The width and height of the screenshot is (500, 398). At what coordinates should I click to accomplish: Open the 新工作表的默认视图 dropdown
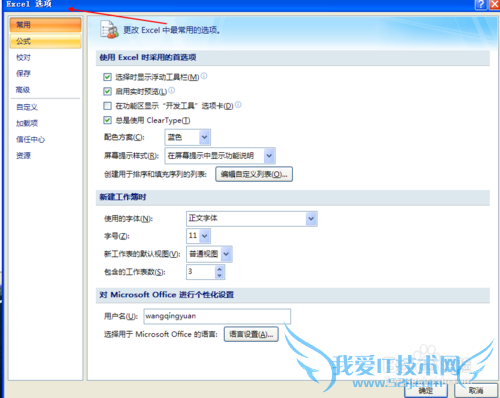coord(209,254)
